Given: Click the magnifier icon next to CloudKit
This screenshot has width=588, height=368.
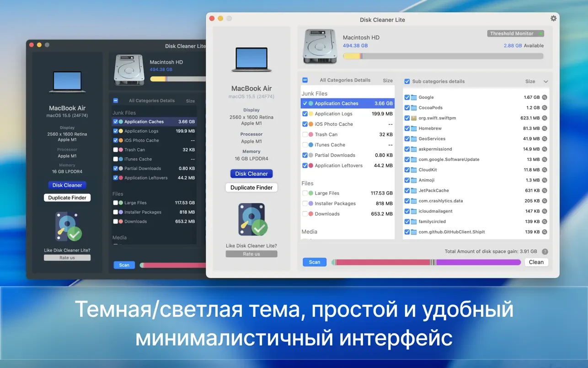Looking at the screenshot, I should tap(545, 170).
